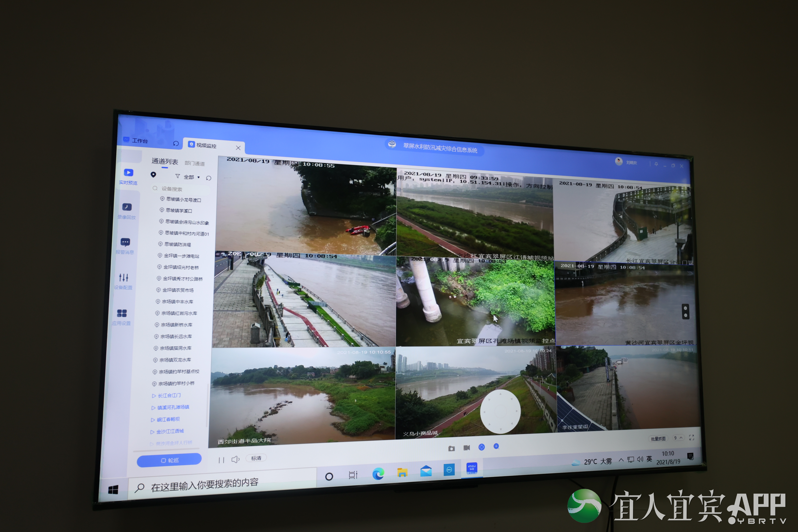Pause the video playback
This screenshot has width=798, height=532.
(x=221, y=460)
